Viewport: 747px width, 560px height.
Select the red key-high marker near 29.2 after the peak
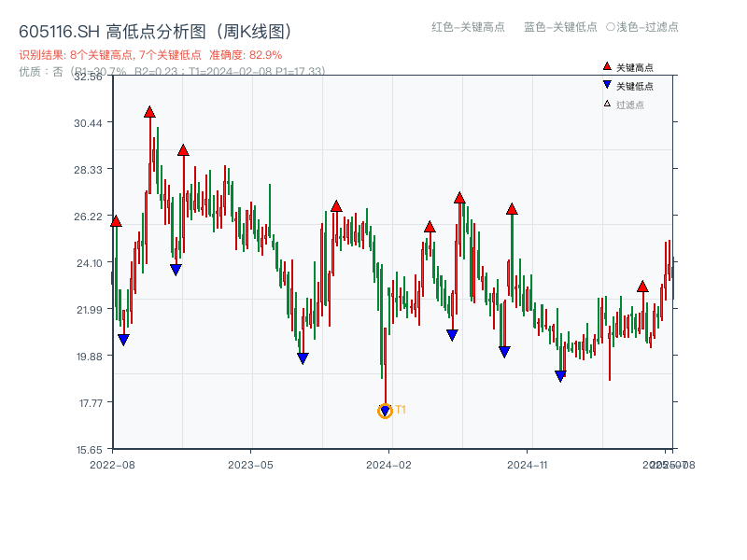point(183,151)
